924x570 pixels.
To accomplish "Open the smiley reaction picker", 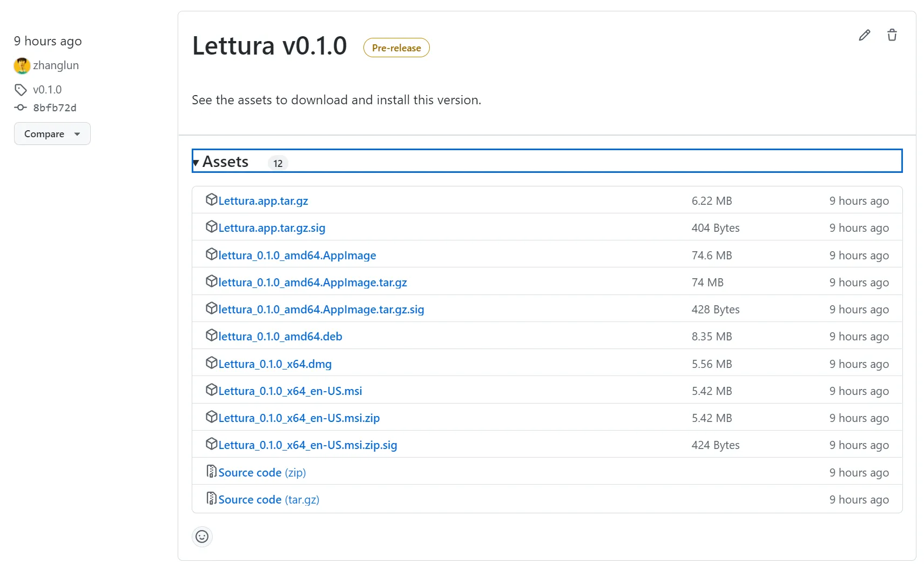I will coord(202,537).
